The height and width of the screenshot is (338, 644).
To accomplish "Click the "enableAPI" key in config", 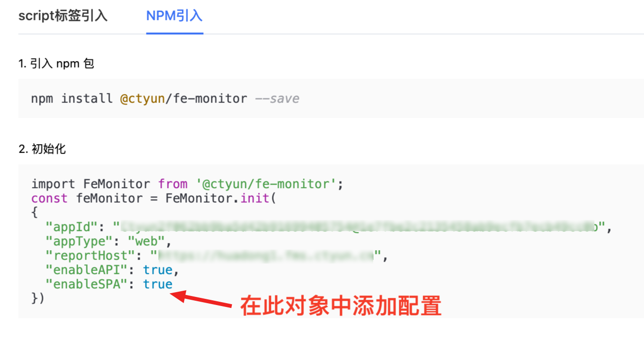I will click(x=87, y=270).
